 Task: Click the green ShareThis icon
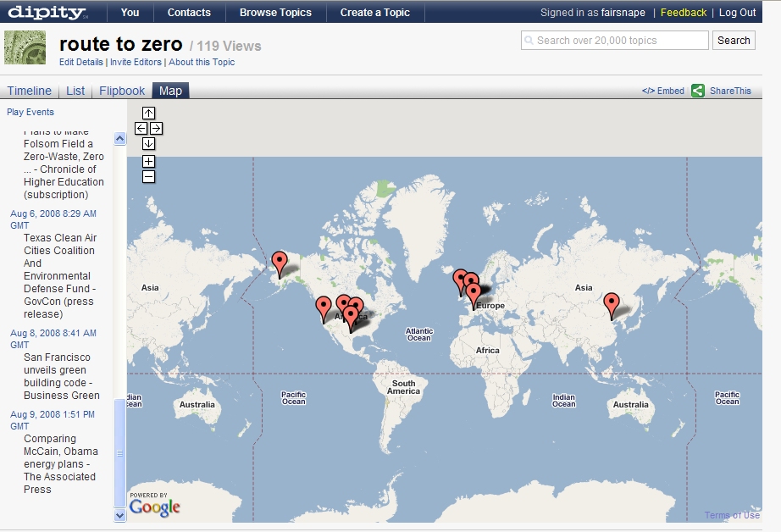tap(698, 91)
